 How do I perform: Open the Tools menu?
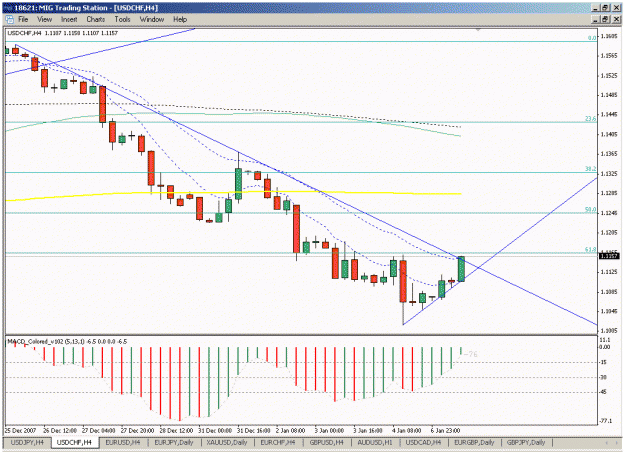pos(122,19)
